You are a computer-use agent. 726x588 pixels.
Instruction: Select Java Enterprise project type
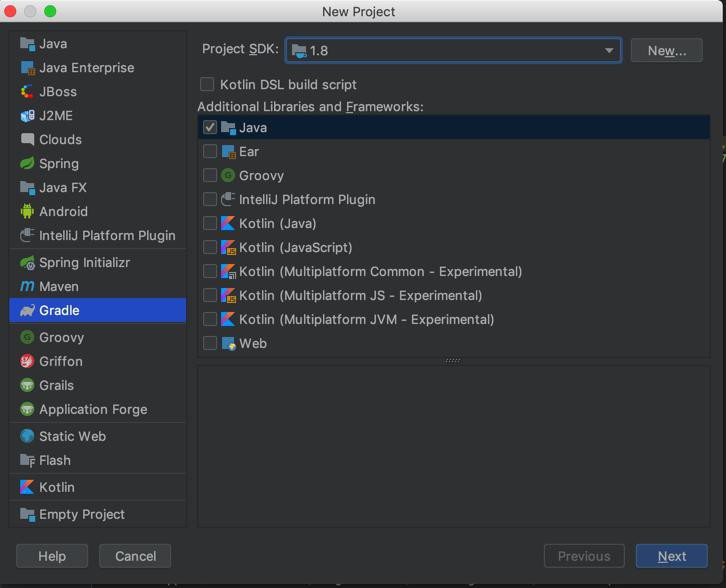[x=86, y=68]
